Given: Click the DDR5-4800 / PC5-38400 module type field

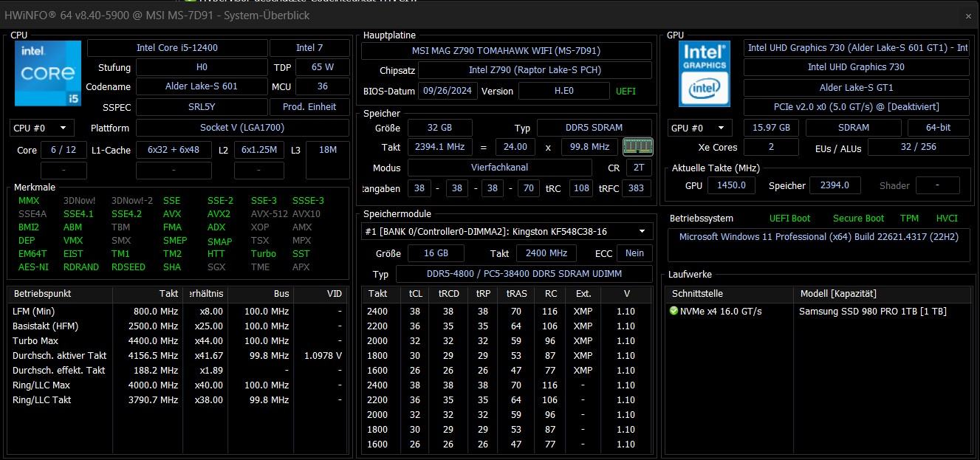Looking at the screenshot, I should tap(524, 274).
